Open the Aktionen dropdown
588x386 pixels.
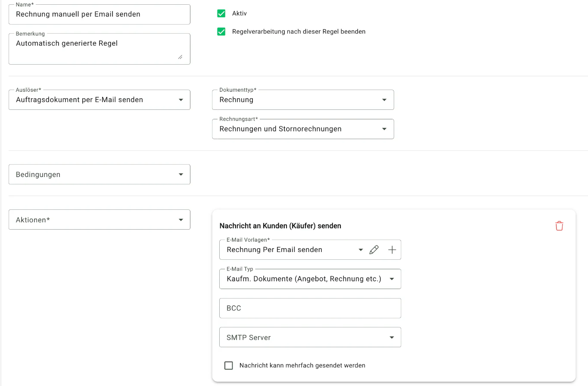coord(100,220)
